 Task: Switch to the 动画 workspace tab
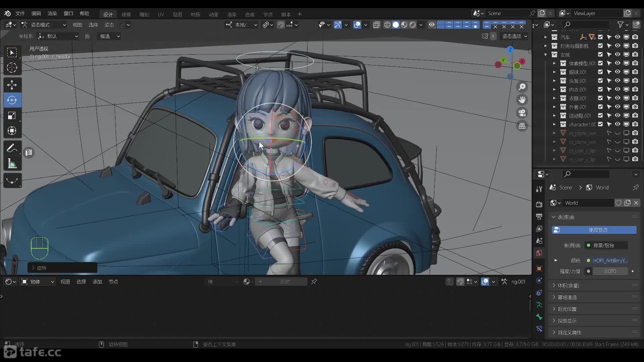(x=214, y=14)
